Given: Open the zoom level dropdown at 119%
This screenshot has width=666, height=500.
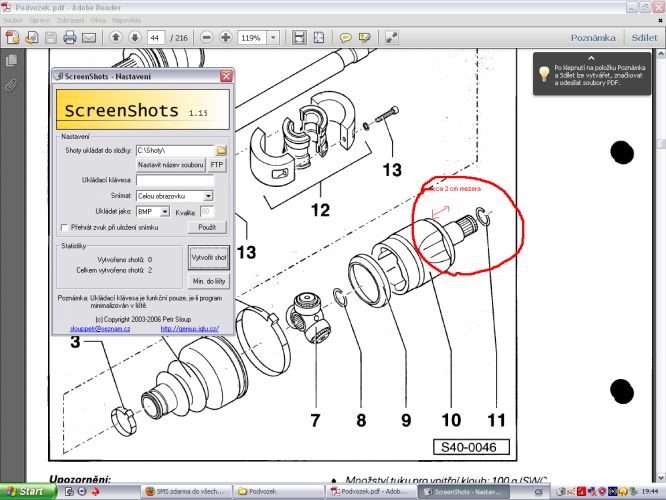Looking at the screenshot, I should (x=273, y=38).
